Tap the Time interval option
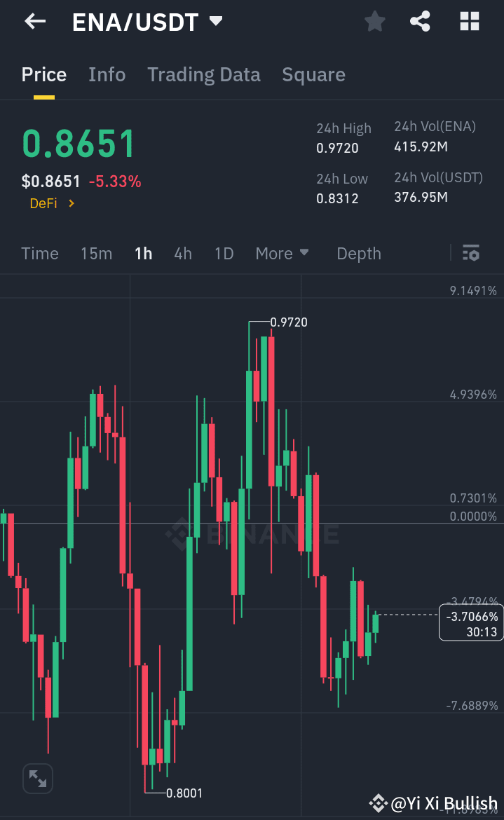 click(x=39, y=253)
